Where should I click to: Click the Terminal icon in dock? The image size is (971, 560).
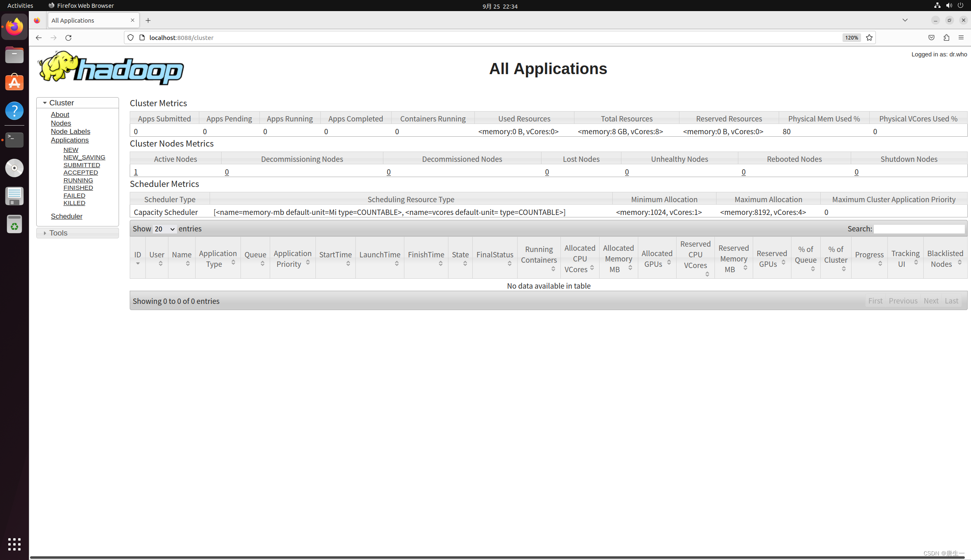pyautogui.click(x=15, y=139)
